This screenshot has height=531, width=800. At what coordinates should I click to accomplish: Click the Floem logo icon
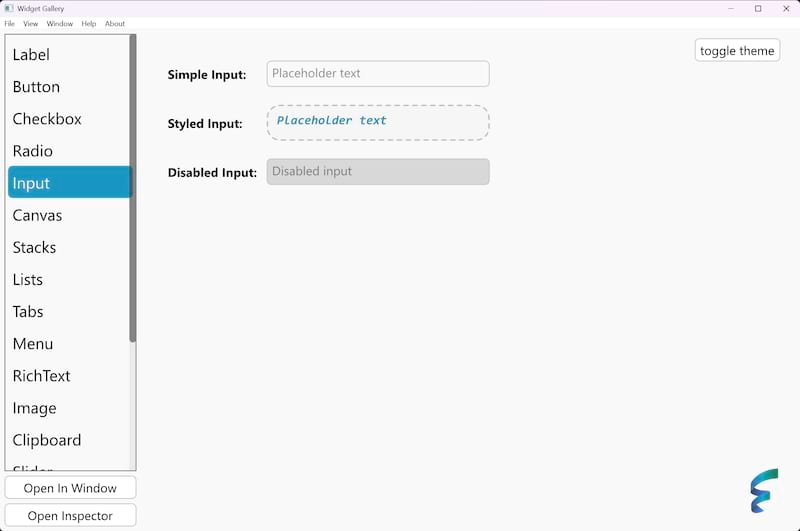(764, 490)
